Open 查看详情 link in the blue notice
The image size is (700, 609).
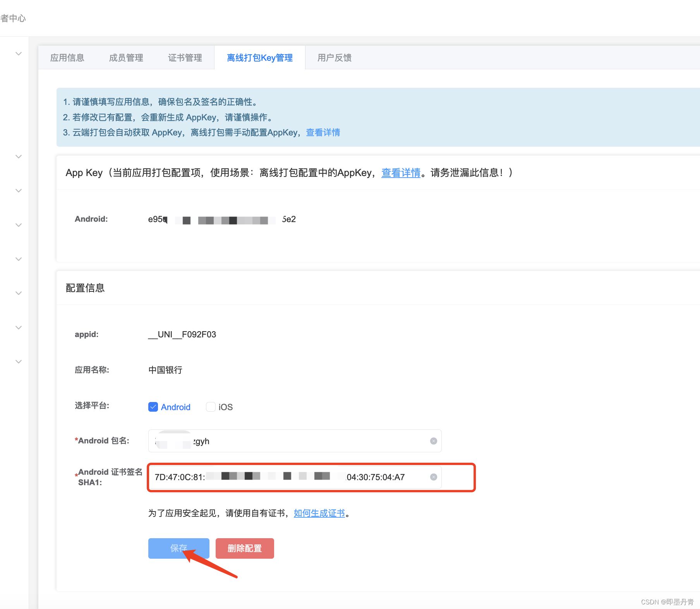point(323,132)
